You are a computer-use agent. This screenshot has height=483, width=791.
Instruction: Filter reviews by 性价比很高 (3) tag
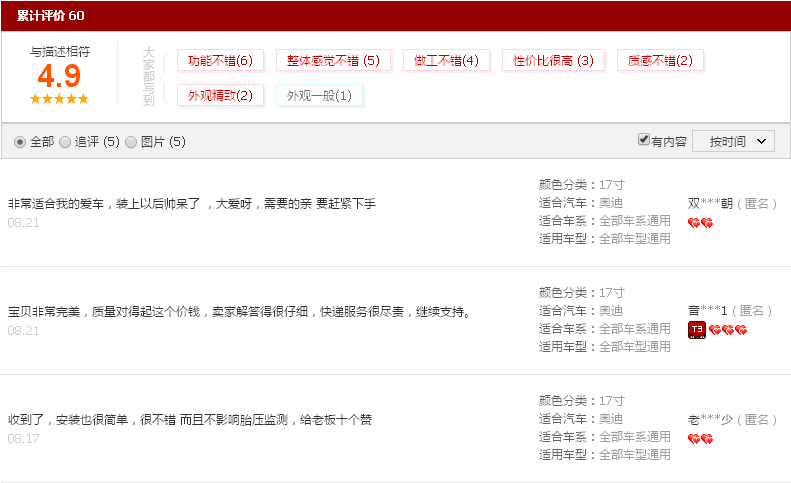click(553, 61)
